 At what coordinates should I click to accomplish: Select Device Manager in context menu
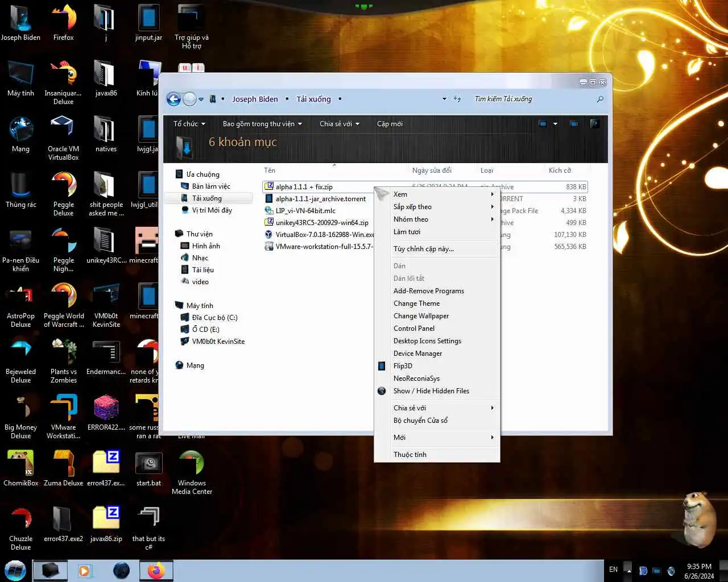(x=437, y=354)
